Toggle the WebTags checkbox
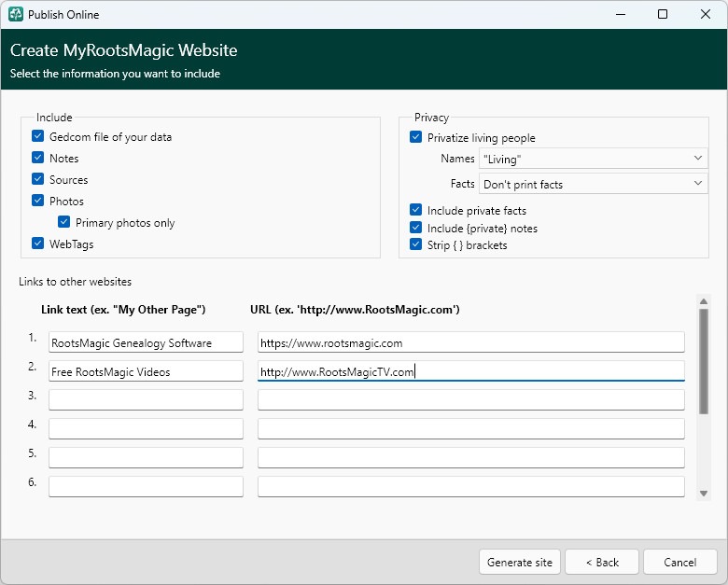This screenshot has width=728, height=585. click(38, 243)
